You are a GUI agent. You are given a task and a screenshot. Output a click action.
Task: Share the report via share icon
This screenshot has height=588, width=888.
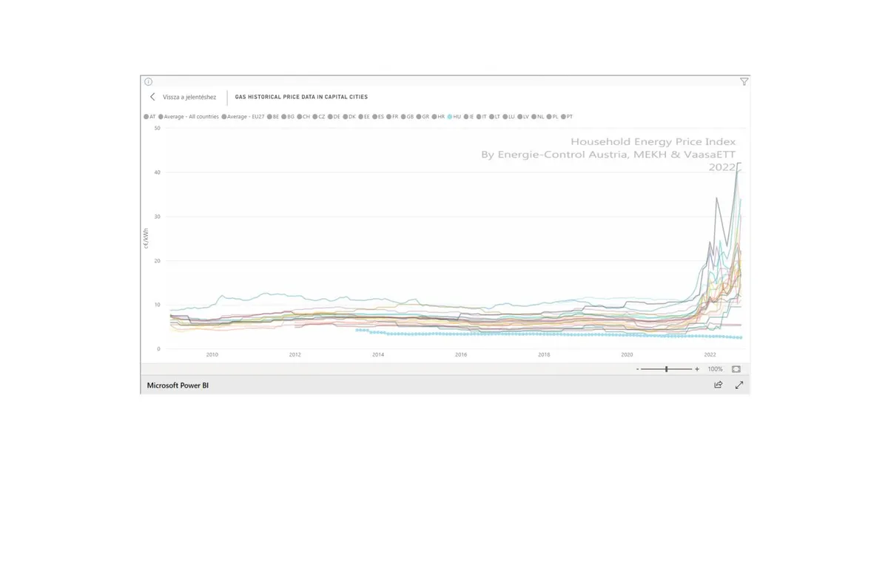(718, 385)
